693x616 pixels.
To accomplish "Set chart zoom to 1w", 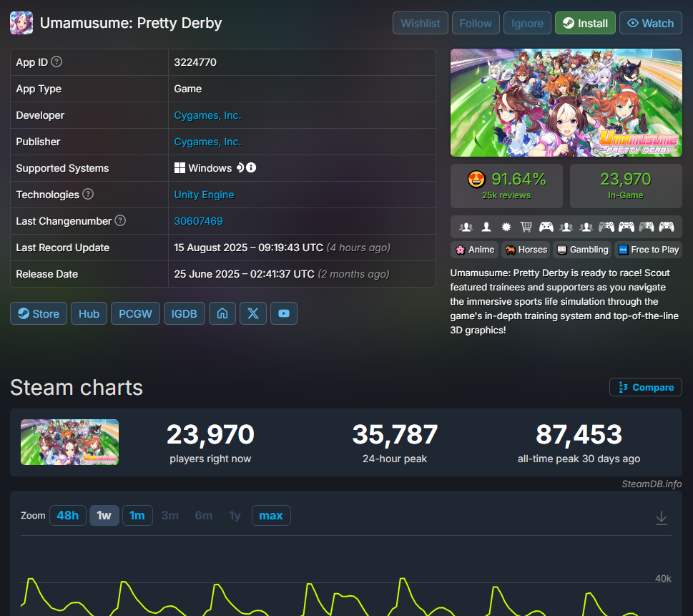I will coord(104,516).
